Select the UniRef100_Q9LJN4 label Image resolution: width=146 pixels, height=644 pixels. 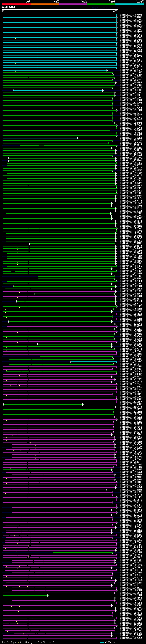coord(131,110)
